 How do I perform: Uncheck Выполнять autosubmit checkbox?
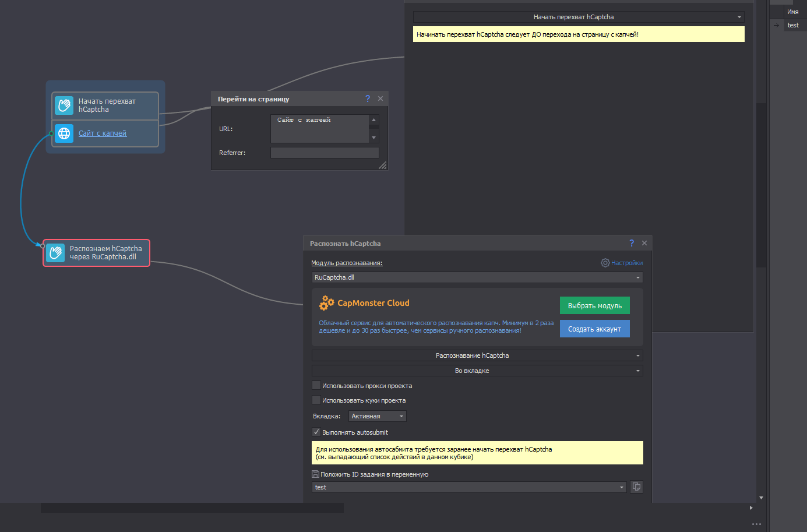[316, 432]
